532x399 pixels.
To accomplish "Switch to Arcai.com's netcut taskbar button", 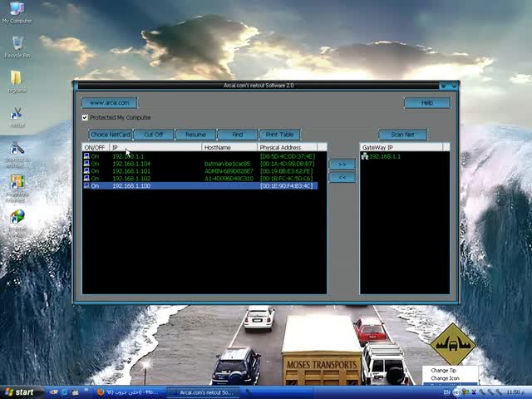I will (x=203, y=392).
